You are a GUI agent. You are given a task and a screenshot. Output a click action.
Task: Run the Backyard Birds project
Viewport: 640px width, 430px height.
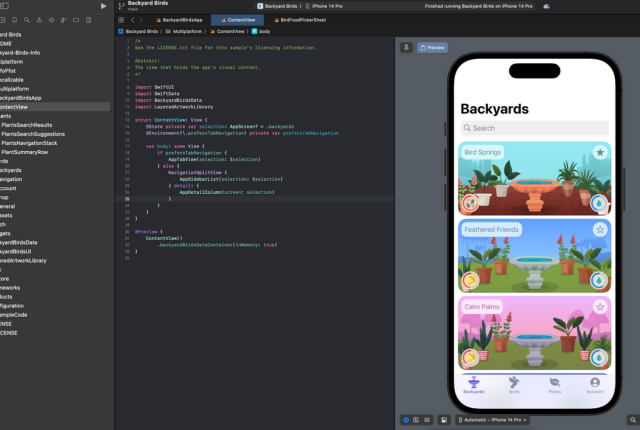coord(103,6)
